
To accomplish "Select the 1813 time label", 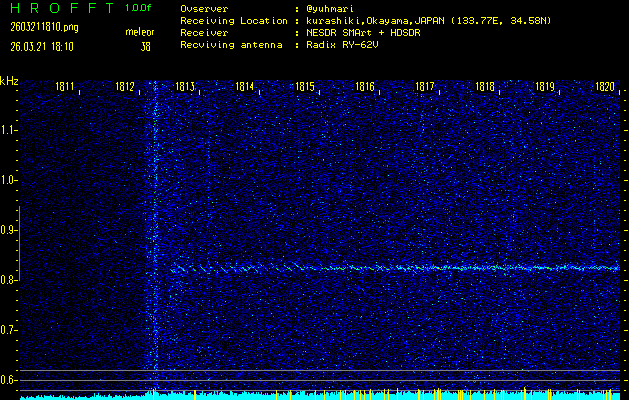I will point(185,88).
